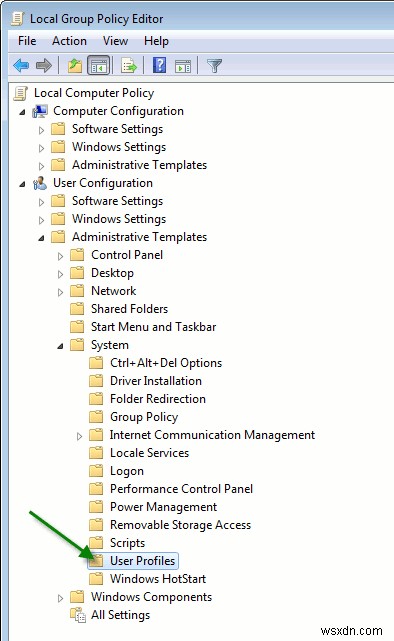Click the Scripts folder icon

[96, 542]
